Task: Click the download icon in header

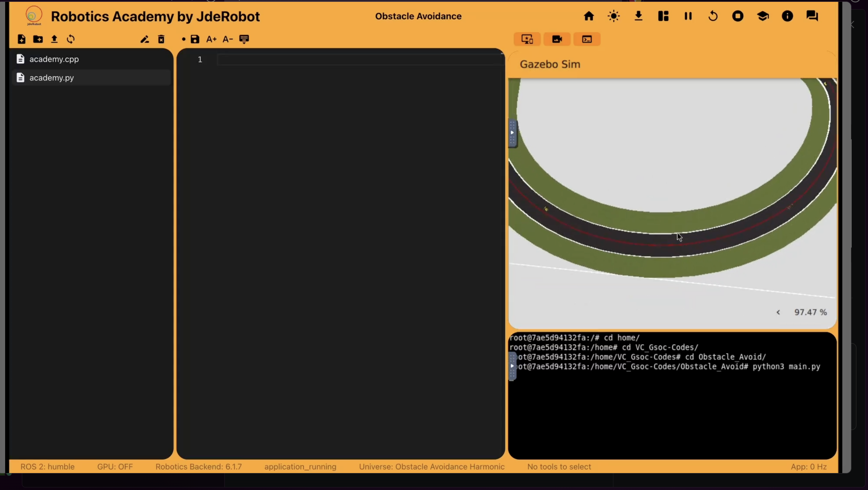Action: pyautogui.click(x=639, y=16)
